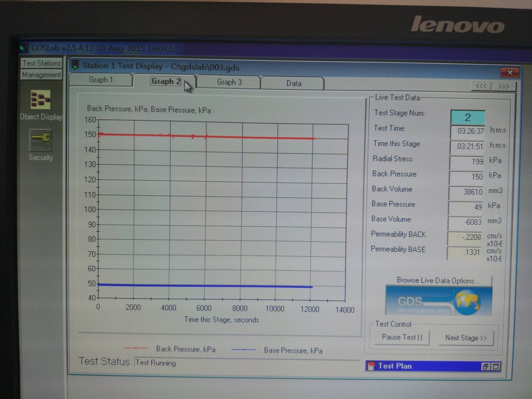Click the GDSLab application icon in title bar
Image resolution: width=532 pixels, height=399 pixels.
26,48
